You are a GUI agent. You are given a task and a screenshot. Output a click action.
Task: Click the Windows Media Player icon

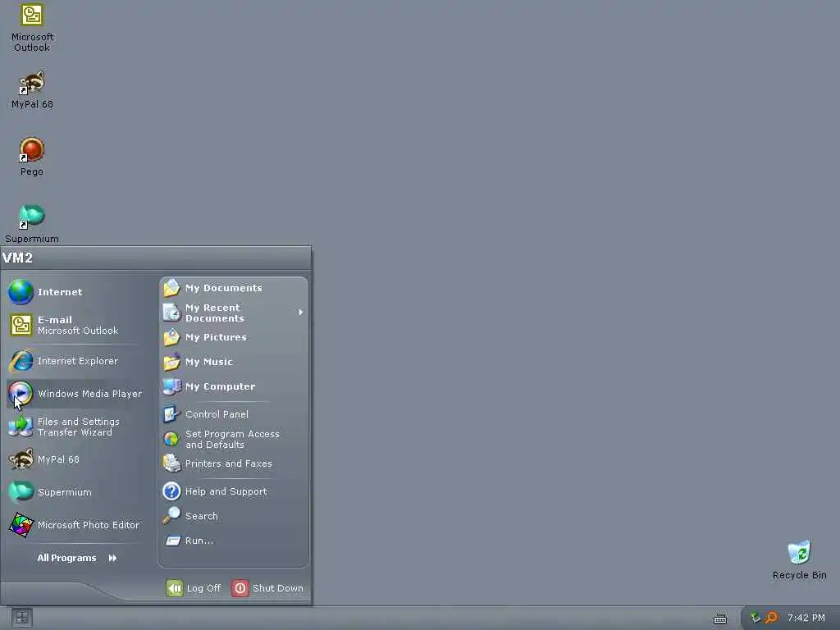[21, 394]
